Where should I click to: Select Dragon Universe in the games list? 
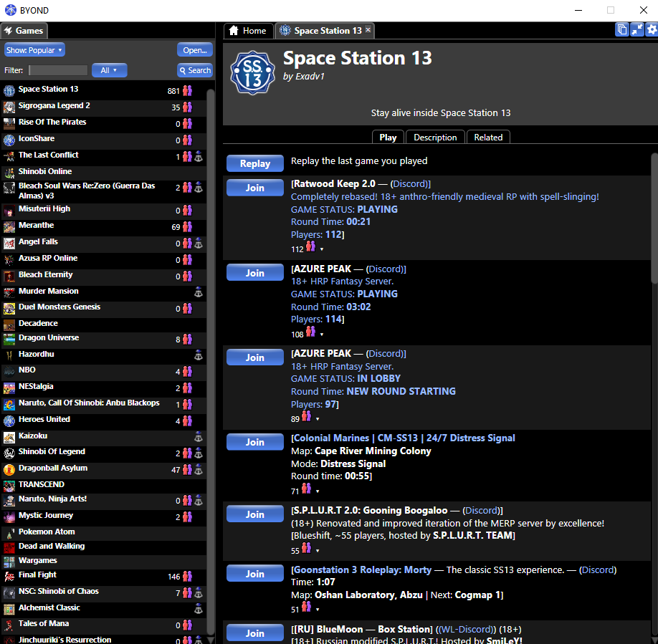pyautogui.click(x=104, y=339)
